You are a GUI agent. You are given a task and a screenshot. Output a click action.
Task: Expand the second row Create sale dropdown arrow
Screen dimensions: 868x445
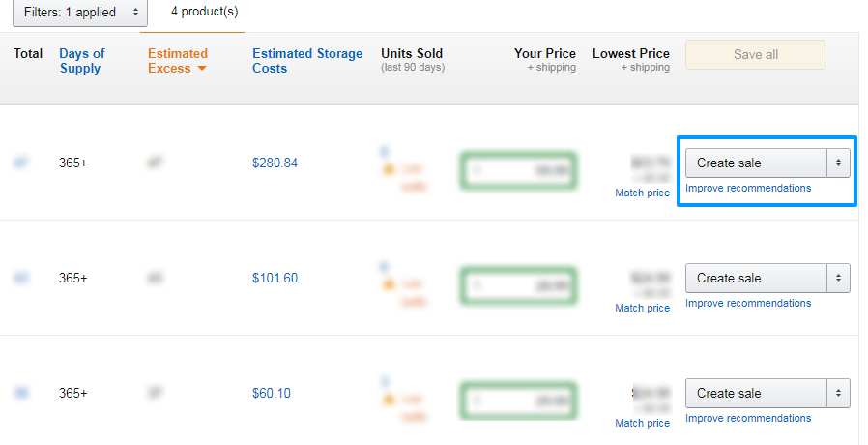click(839, 278)
